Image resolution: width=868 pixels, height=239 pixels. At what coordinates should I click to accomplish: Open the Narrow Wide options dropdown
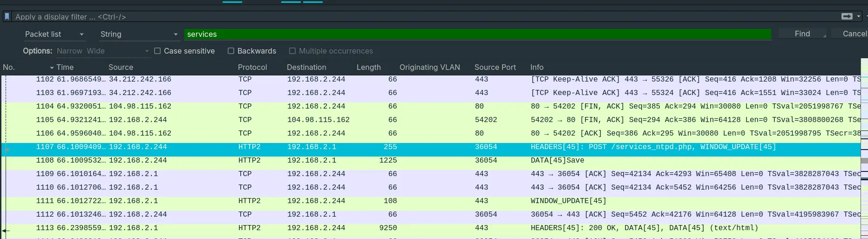tap(102, 51)
